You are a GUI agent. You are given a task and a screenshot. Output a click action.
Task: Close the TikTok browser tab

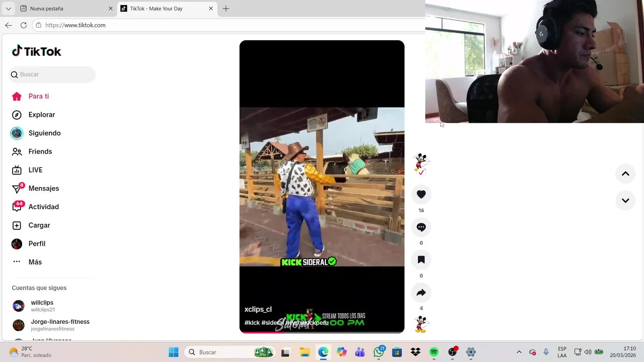[211, 9]
